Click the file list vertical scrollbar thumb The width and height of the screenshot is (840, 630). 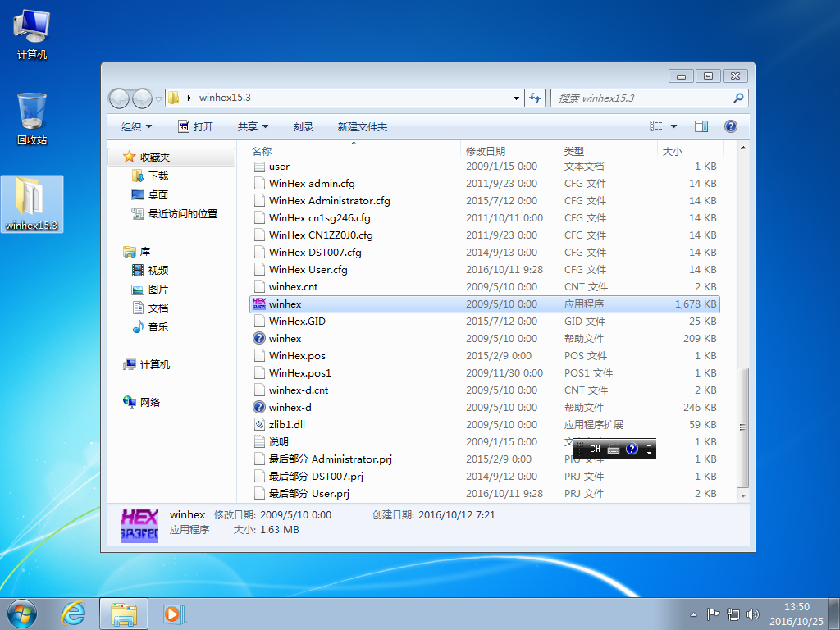tap(742, 427)
